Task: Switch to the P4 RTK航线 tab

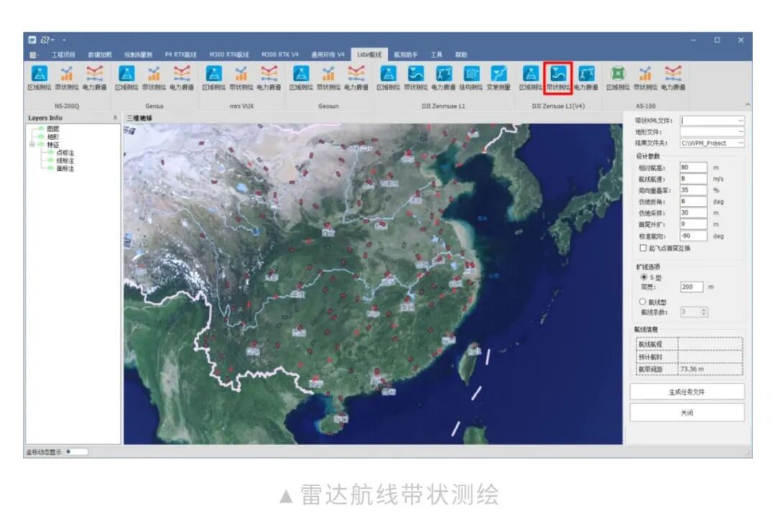Action: click(180, 55)
